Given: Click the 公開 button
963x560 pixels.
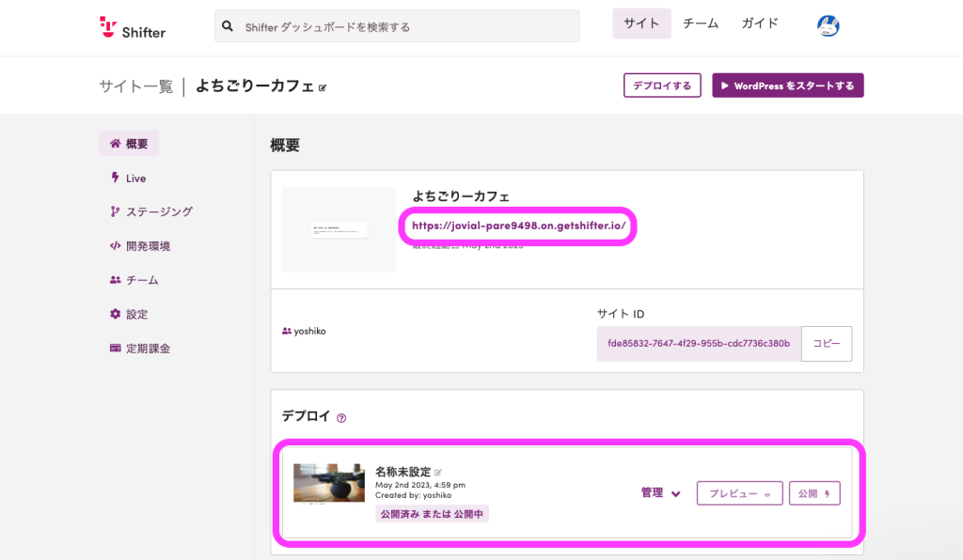Looking at the screenshot, I should [x=814, y=493].
